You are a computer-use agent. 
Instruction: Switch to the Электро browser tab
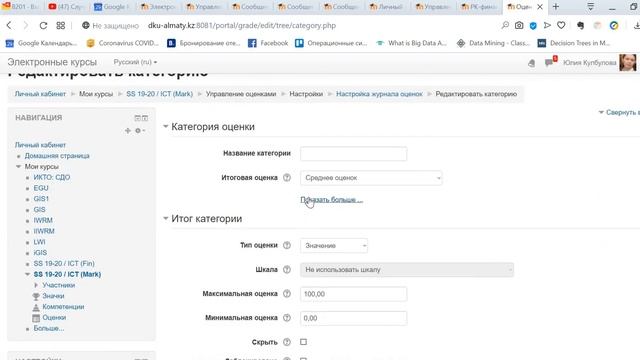[158, 7]
